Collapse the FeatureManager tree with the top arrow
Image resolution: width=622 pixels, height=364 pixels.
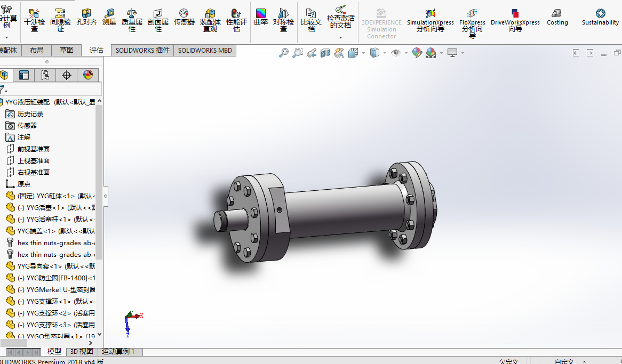click(x=99, y=101)
